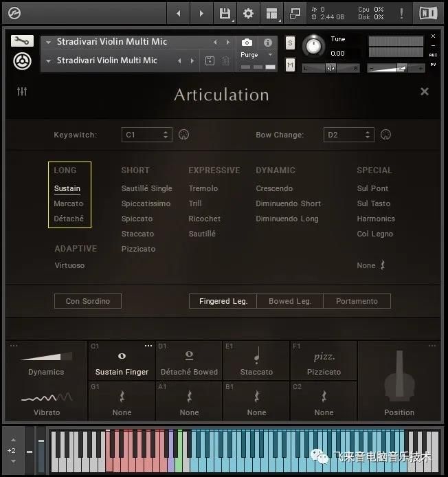448x477 pixels.
Task: Open options gear settings
Action: pos(248,13)
